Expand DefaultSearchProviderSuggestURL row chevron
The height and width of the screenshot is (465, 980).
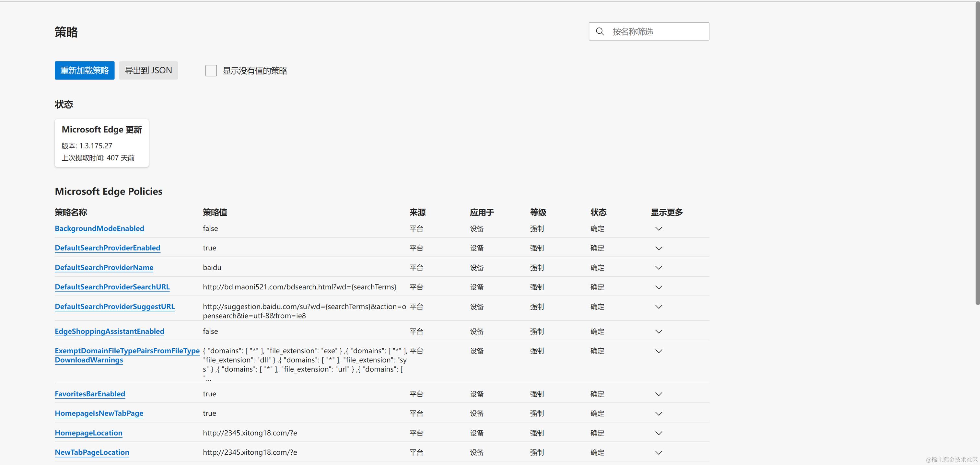pyautogui.click(x=659, y=307)
